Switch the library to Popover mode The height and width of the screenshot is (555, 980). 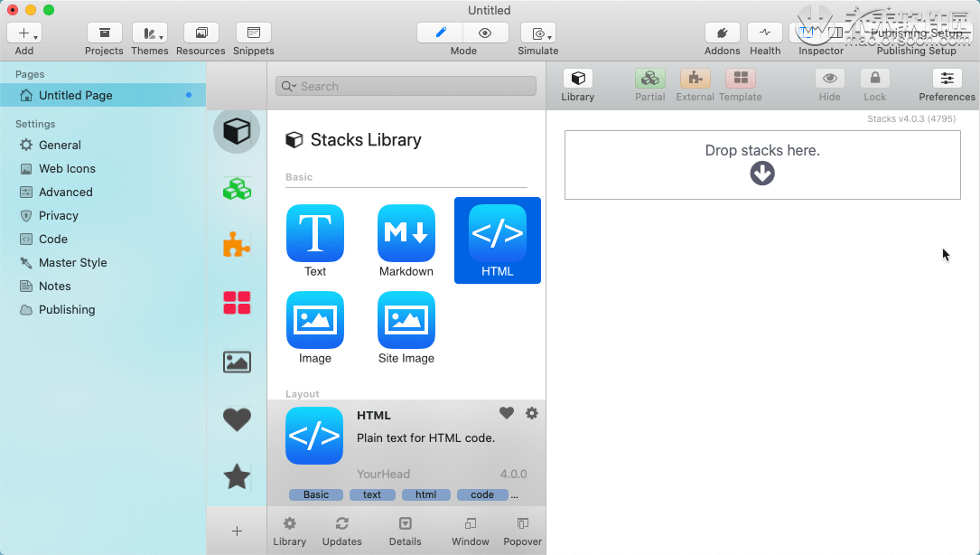(522, 531)
